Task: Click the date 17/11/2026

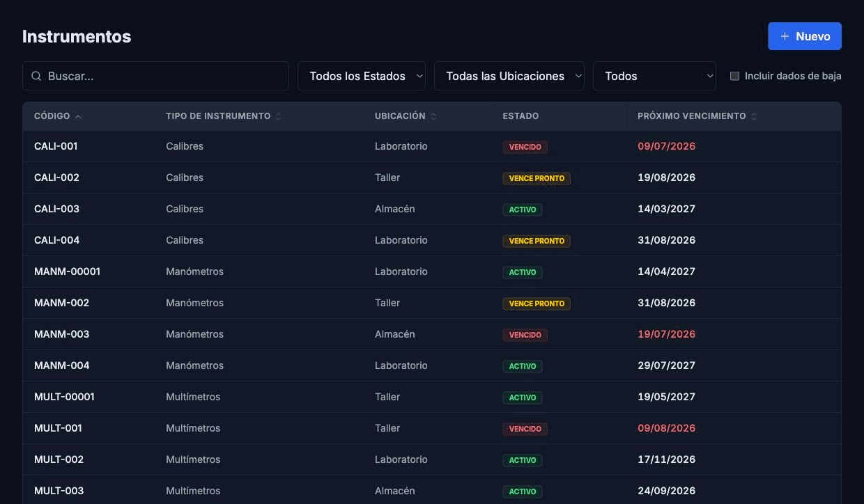Action: point(666,459)
